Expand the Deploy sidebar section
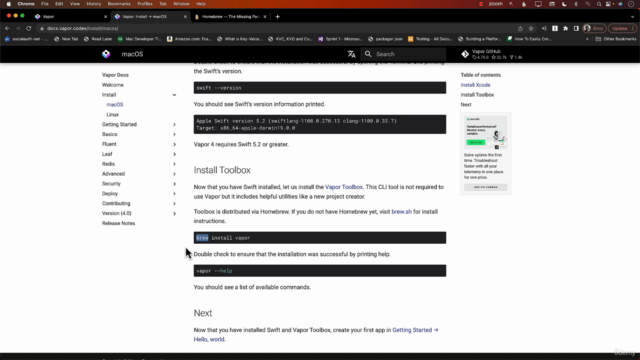 (x=174, y=193)
